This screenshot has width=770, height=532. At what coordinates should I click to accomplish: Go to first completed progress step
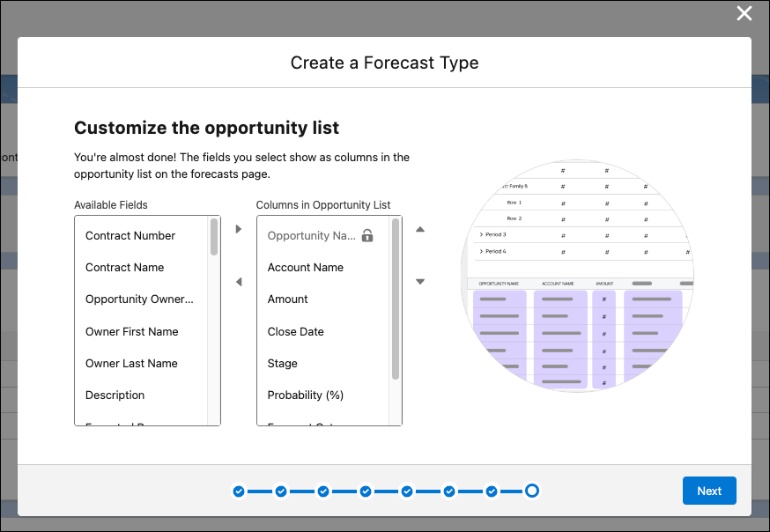tap(239, 491)
